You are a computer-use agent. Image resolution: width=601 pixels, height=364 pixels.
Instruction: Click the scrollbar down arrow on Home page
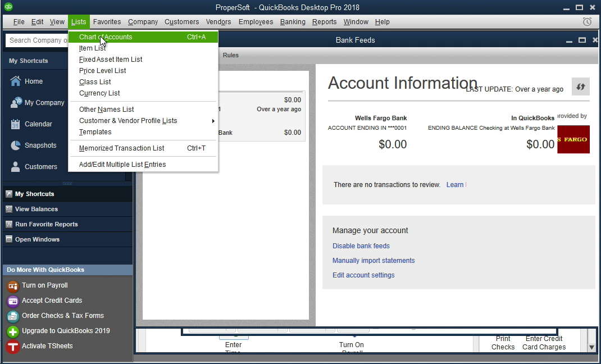pos(592,348)
